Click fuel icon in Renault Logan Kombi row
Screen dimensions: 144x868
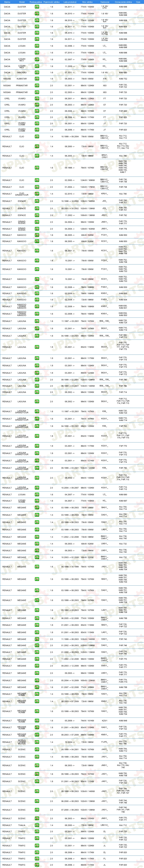click(x=37, y=501)
